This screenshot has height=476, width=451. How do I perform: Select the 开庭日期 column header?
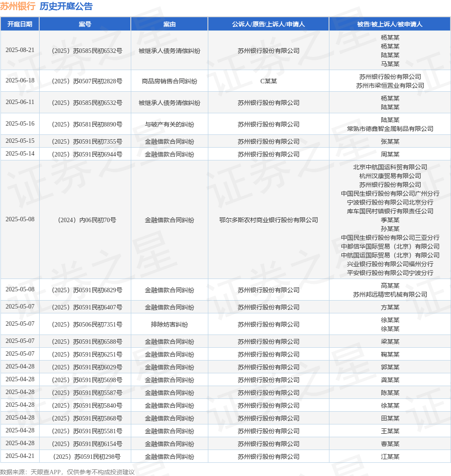pos(20,24)
